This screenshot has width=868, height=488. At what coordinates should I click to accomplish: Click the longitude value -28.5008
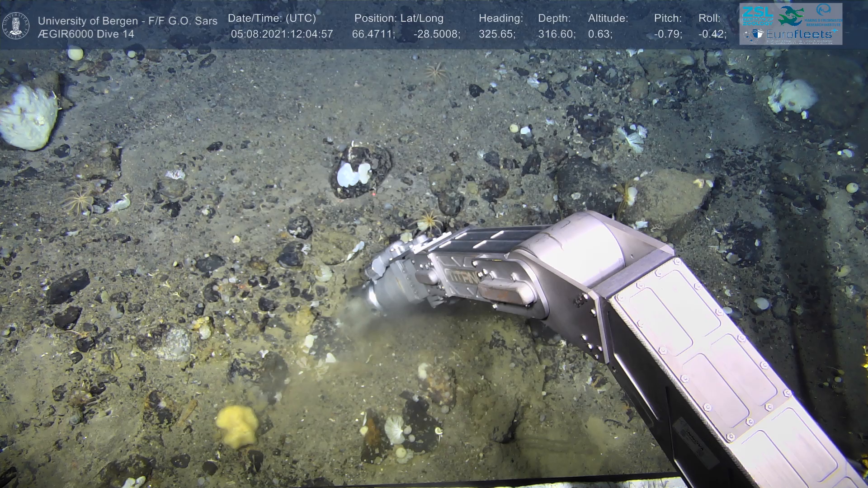[x=436, y=34]
